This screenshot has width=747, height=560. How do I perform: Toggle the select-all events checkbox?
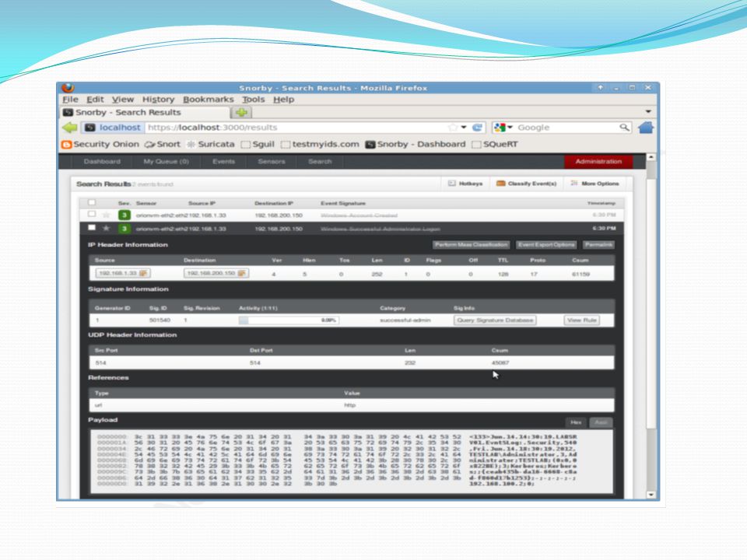point(92,202)
